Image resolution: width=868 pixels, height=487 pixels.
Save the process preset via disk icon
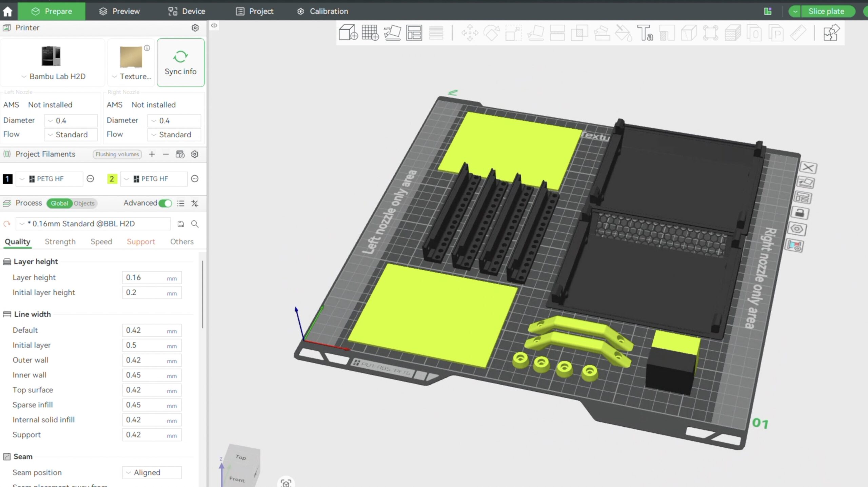click(x=181, y=224)
